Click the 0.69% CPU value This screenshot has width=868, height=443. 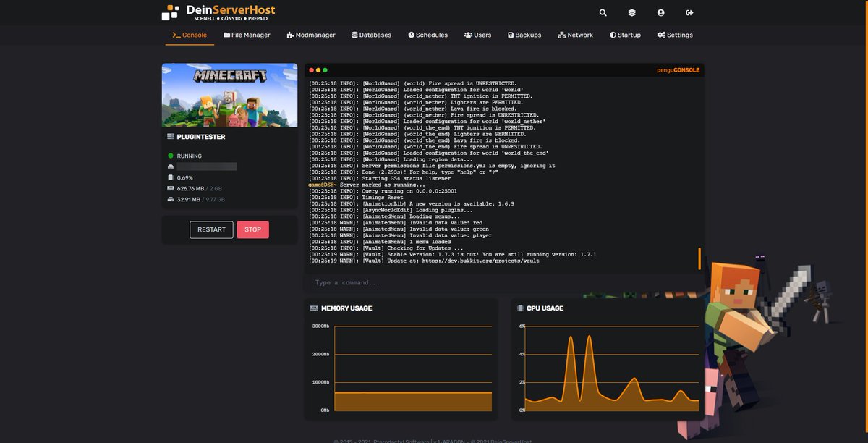click(185, 177)
